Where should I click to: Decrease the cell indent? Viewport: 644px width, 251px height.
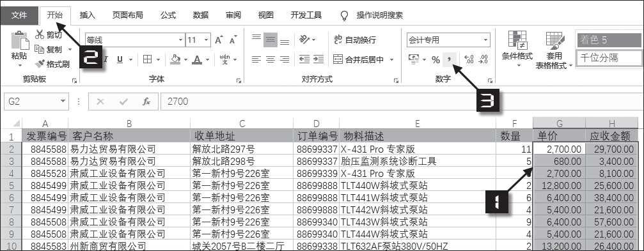(x=304, y=60)
